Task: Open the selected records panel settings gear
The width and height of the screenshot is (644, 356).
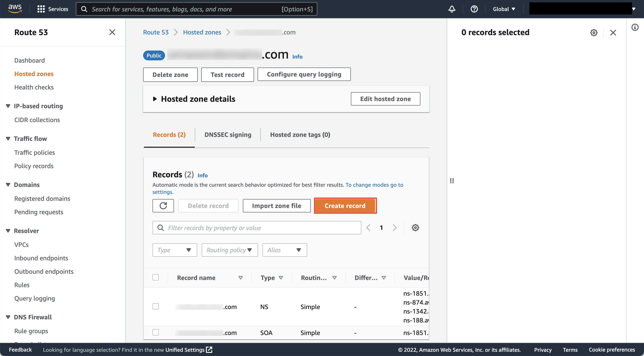Action: point(594,32)
